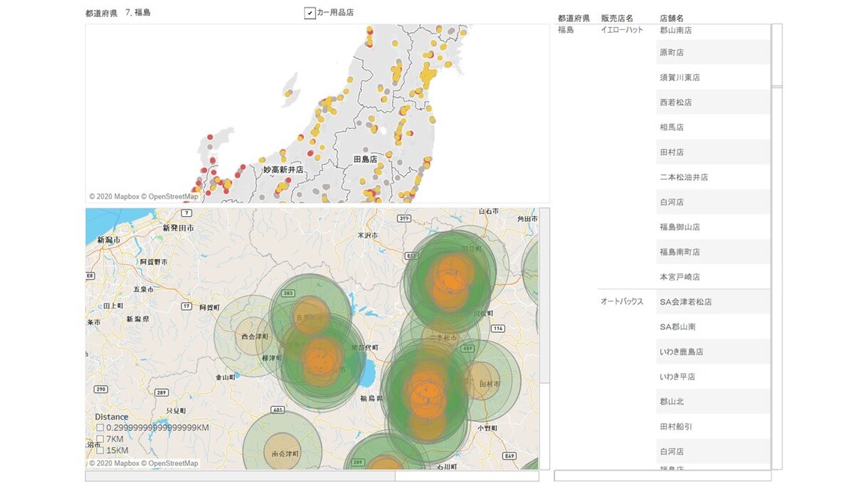Select the 須賀川東店 row

coord(714,77)
